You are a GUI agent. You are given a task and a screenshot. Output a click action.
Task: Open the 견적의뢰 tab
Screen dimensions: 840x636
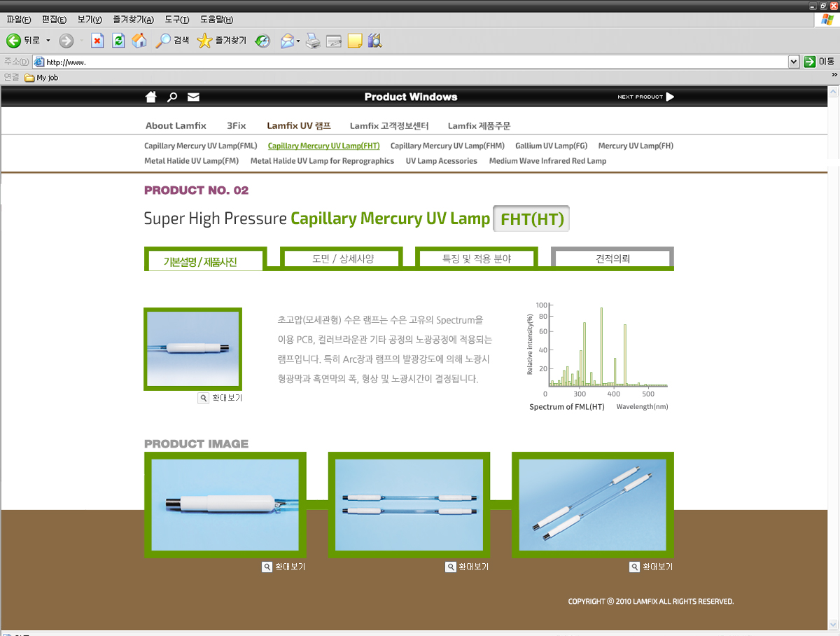(612, 258)
